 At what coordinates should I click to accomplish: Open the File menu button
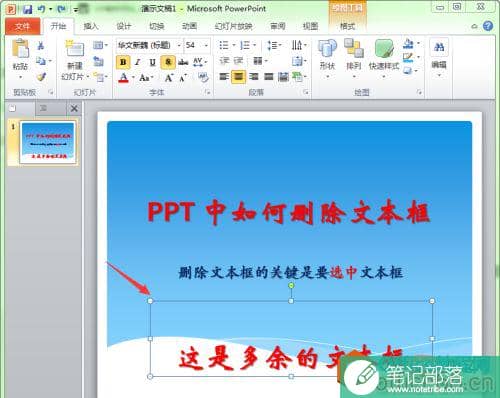click(x=22, y=26)
